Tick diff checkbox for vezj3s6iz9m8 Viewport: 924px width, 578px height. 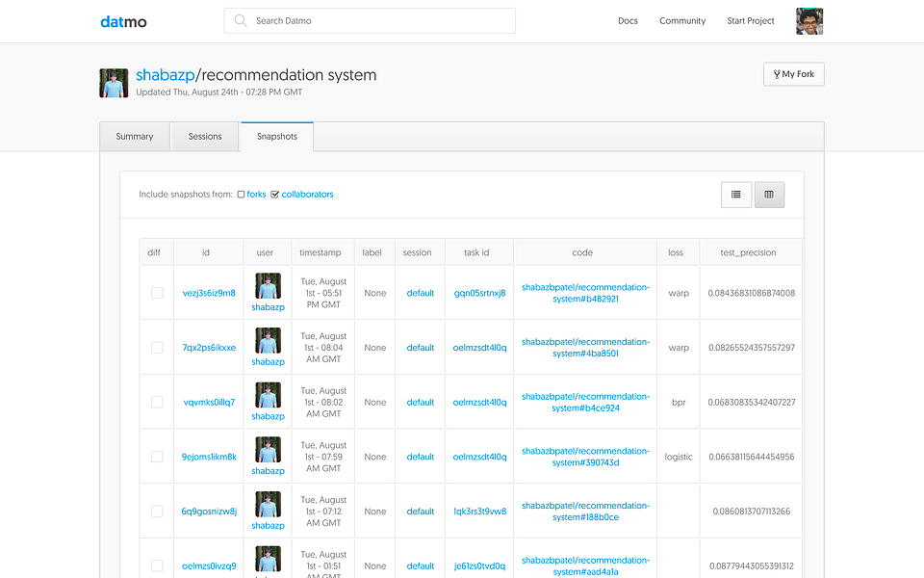click(157, 293)
